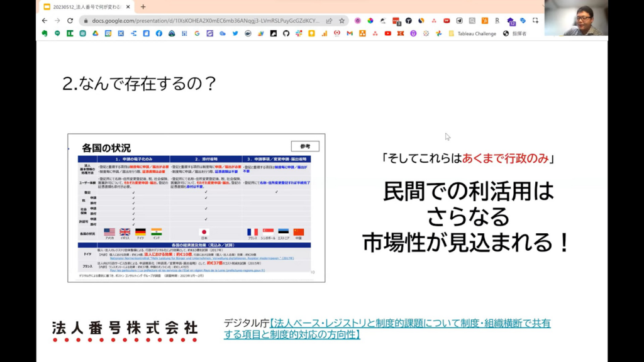This screenshot has width=644, height=362.
Task: Bookmark this page with the star icon
Action: tap(341, 20)
